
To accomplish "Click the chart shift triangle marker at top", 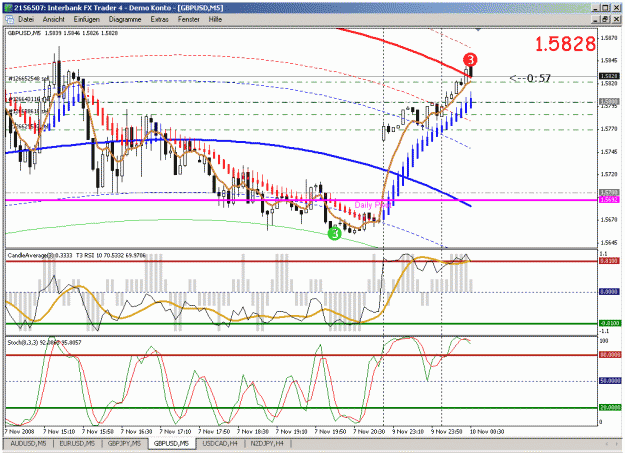I will tap(478, 30).
